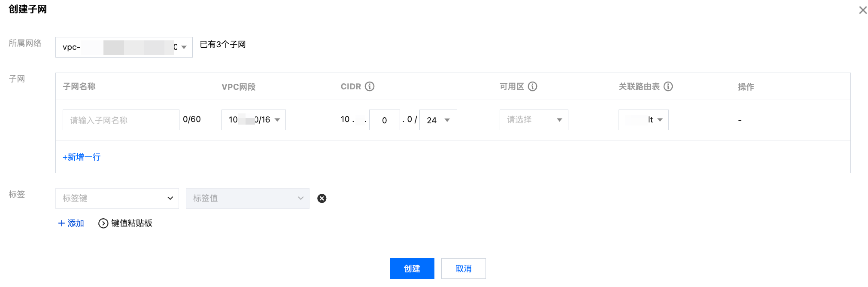Click the 可用区 info icon
Viewport: 868px width, 287px height.
click(532, 86)
